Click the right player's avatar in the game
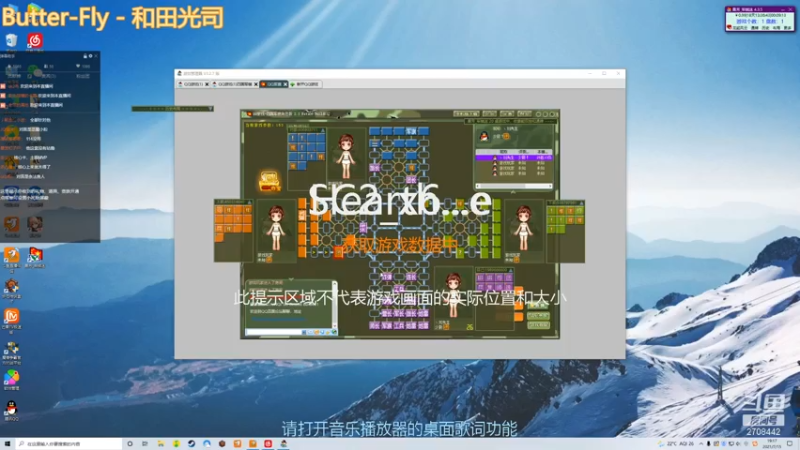Screen dimensions: 800x450 point(524,228)
